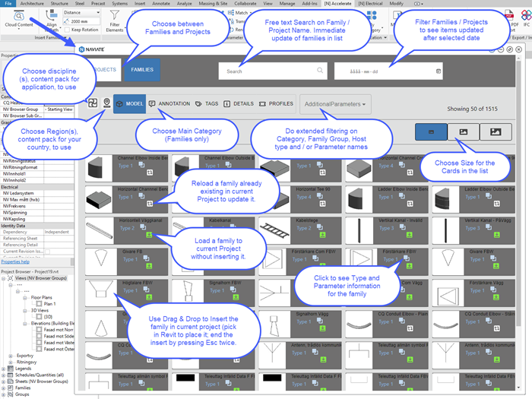Load the Signalhorn FBW family
Image resolution: width=532 pixels, height=399 pixels.
[x=236, y=297]
